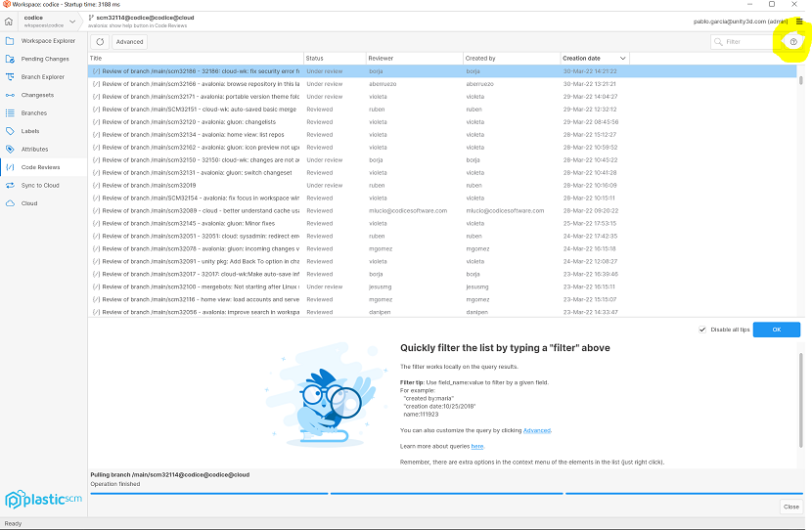The height and width of the screenshot is (530, 812).
Task: Focus the Filter search field
Action: pyautogui.click(x=744, y=41)
